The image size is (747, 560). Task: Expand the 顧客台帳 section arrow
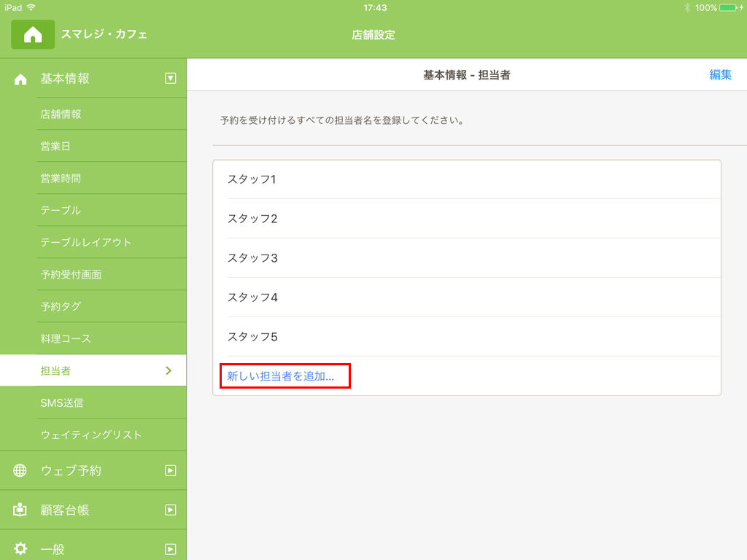(171, 510)
